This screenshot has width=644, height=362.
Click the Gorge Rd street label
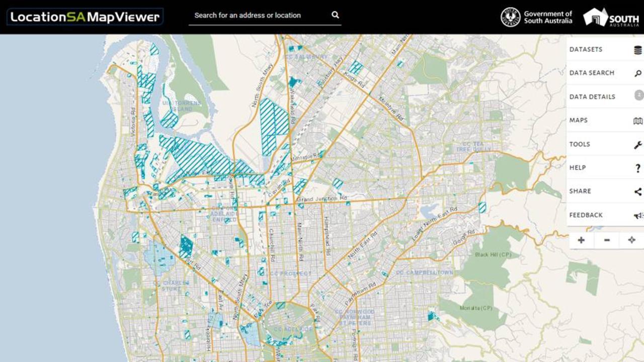463,238
